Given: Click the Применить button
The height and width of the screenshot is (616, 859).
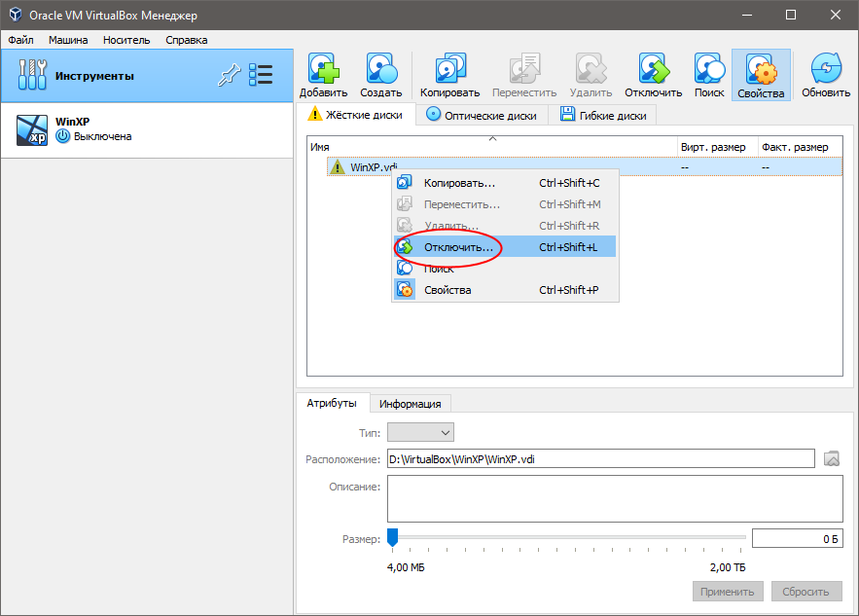Looking at the screenshot, I should click(x=728, y=592).
